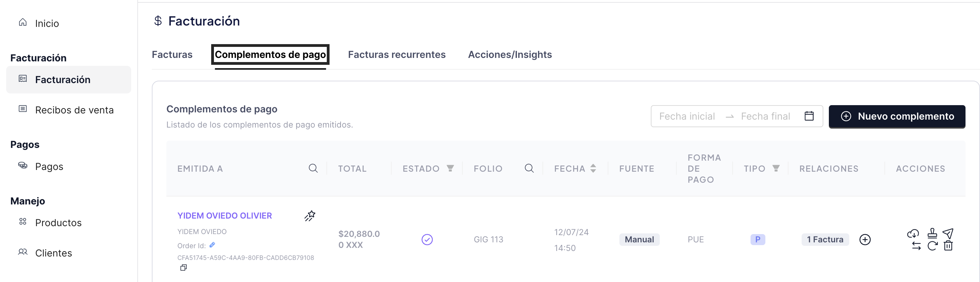Image resolution: width=980 pixels, height=282 pixels.
Task: Open the Facturas recurrentes tab
Action: (396, 55)
